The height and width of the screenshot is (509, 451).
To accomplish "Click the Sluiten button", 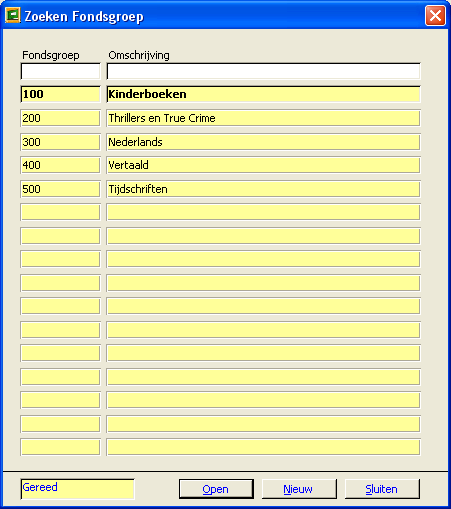I will (x=382, y=489).
